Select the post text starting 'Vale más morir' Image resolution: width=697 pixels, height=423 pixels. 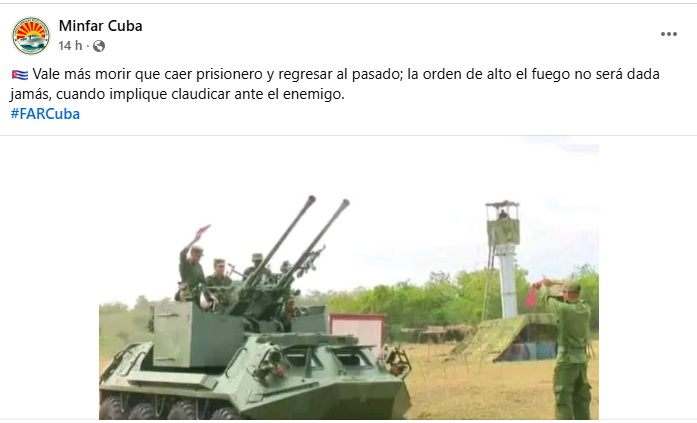335,84
